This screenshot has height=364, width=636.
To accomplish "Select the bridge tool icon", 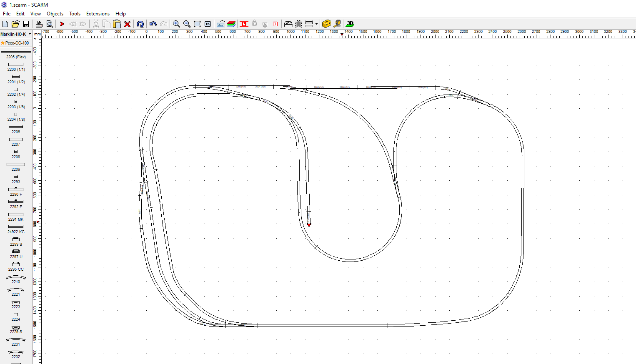I will (288, 24).
